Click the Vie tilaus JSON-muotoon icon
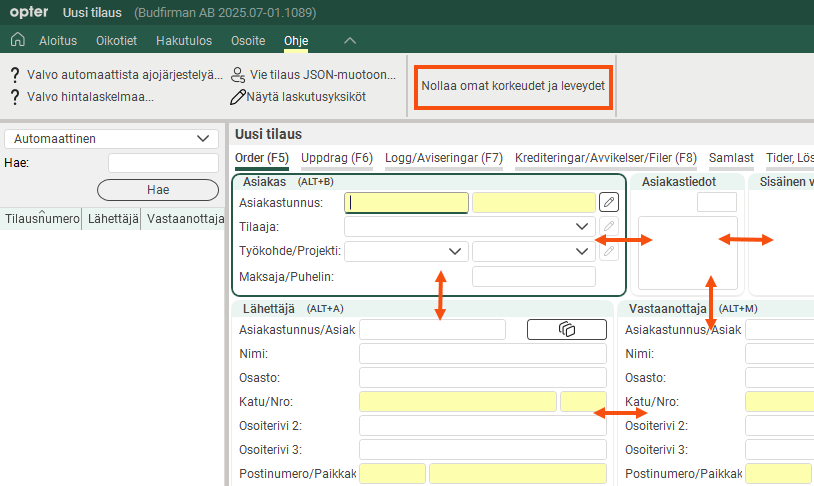814x486 pixels. click(x=238, y=76)
